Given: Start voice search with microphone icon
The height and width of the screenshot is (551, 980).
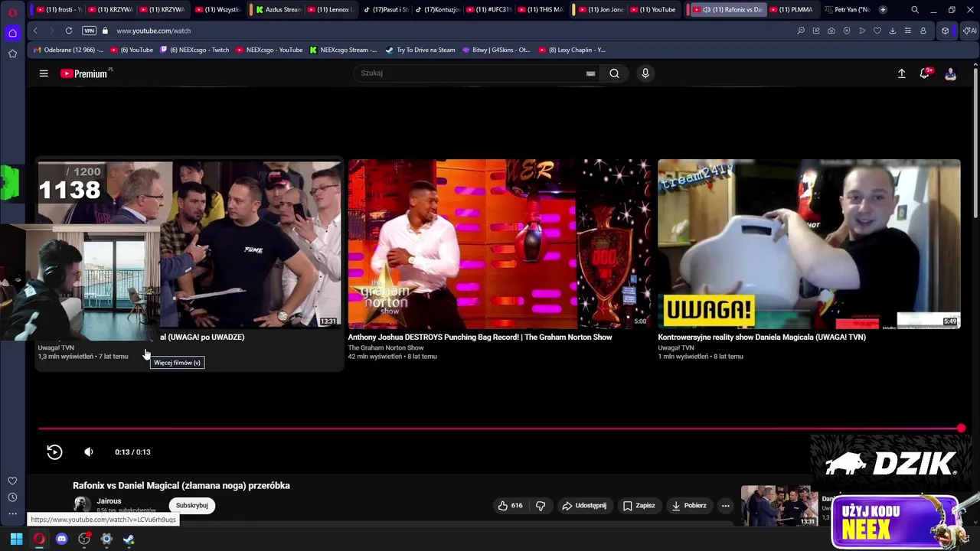Looking at the screenshot, I should point(645,73).
